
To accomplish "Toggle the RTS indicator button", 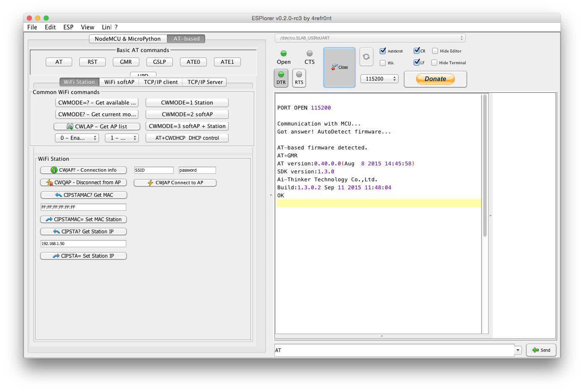I will click(299, 78).
